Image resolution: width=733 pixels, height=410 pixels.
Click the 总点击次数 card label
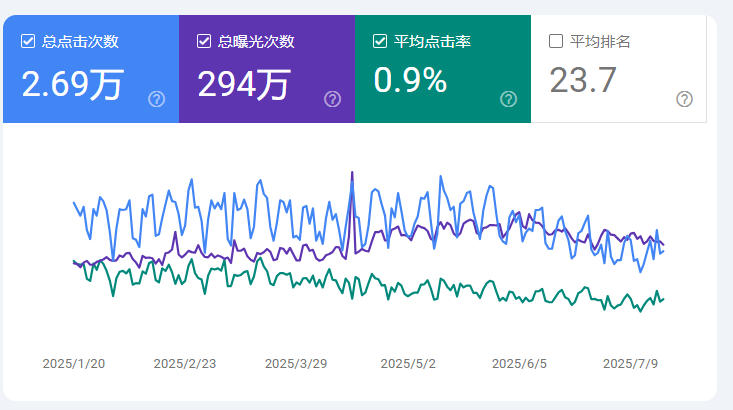coord(80,42)
